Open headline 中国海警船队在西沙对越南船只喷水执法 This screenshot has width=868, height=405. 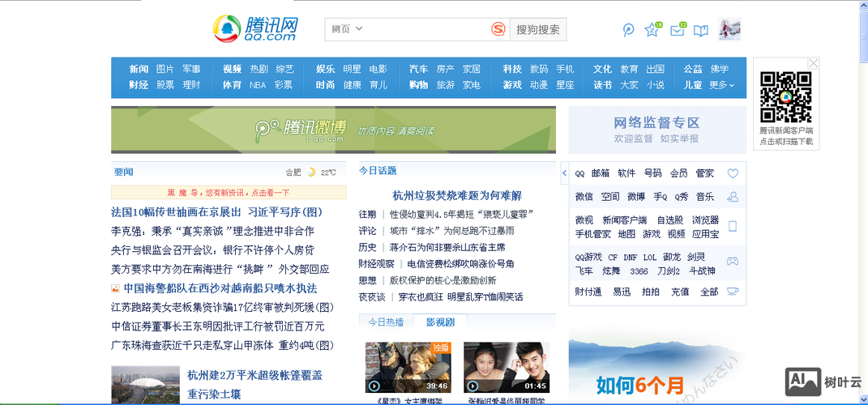[220, 288]
